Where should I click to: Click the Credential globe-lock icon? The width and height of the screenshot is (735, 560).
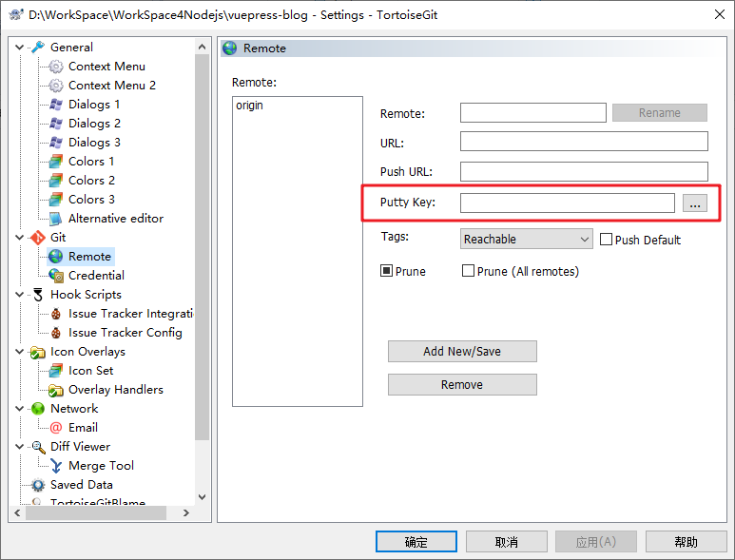(56, 276)
